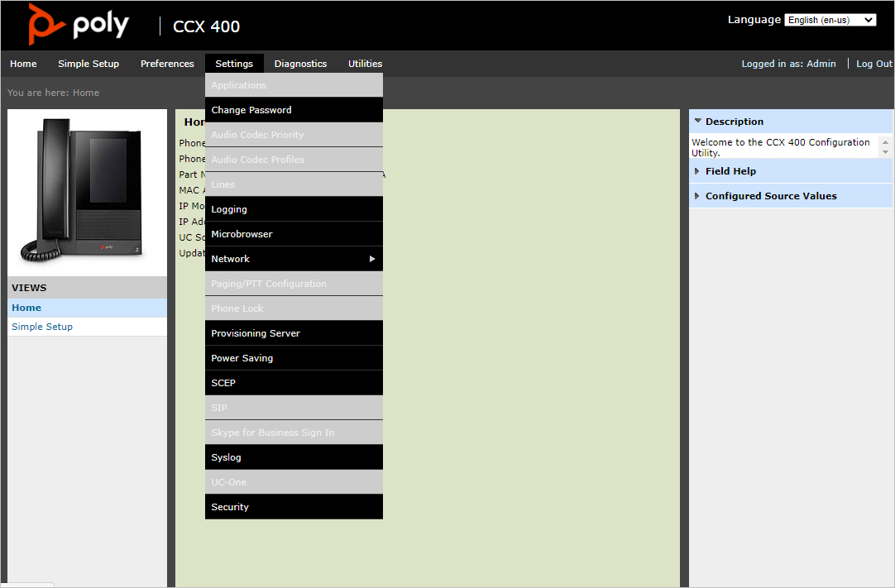Collapse the Description section
The height and width of the screenshot is (588, 895).
pyautogui.click(x=791, y=122)
